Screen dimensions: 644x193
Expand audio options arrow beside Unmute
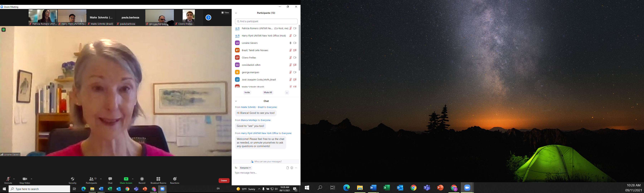(x=14, y=179)
